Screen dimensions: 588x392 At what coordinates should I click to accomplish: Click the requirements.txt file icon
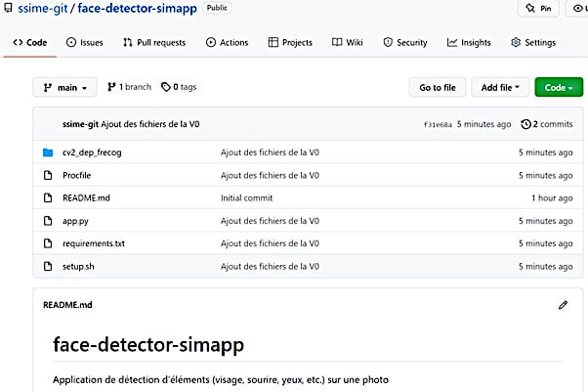tap(48, 243)
